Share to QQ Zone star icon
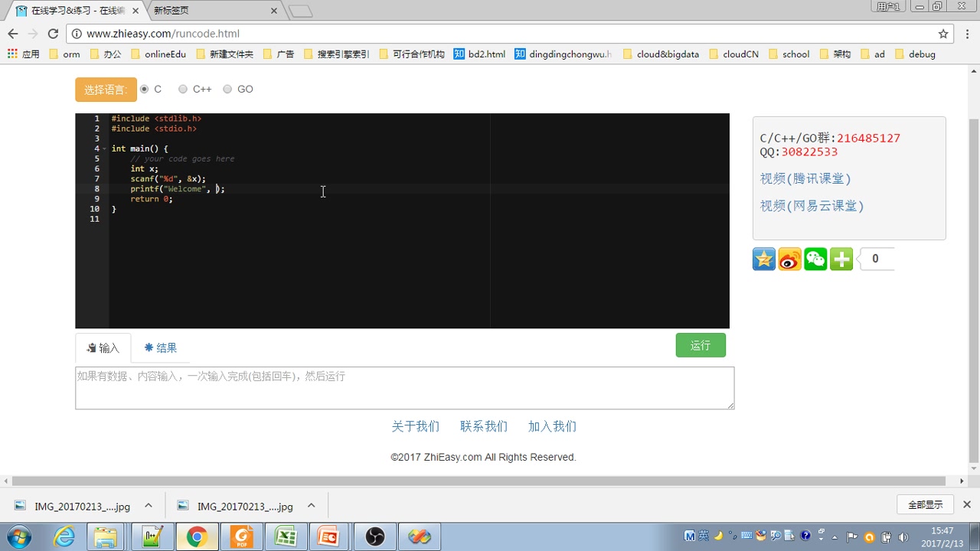Screen dimensions: 980x551 tap(764, 259)
